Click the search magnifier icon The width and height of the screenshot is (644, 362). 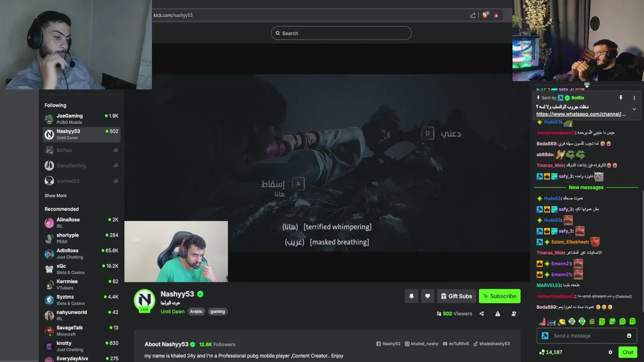click(277, 33)
